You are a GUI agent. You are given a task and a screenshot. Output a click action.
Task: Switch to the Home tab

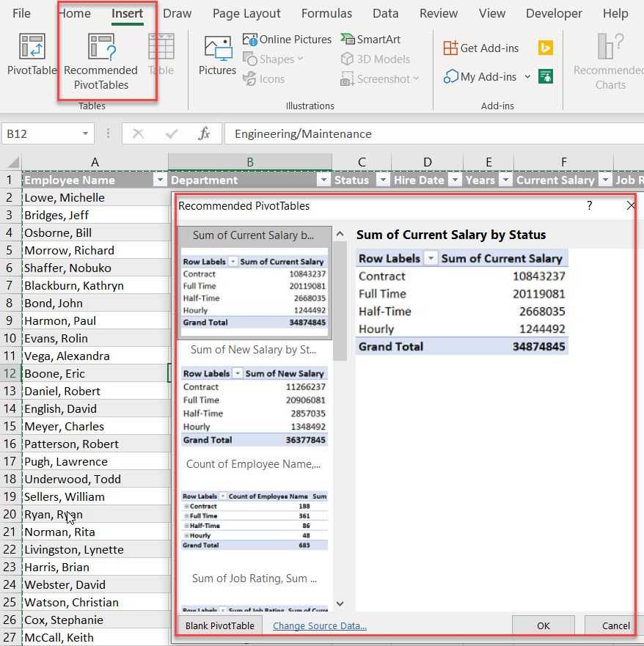pos(75,13)
